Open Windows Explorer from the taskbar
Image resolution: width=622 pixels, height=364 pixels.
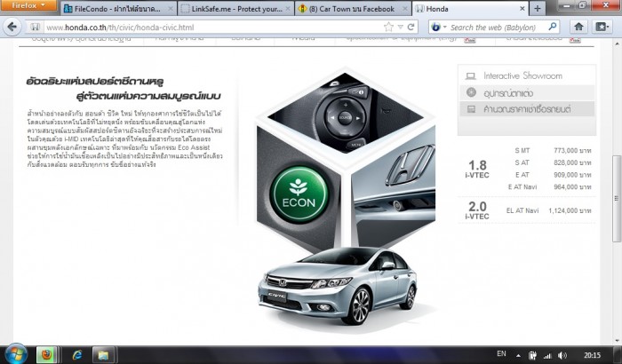pos(103,355)
